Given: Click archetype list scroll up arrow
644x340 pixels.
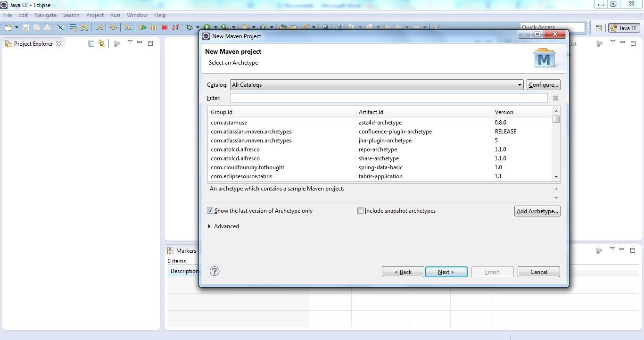Looking at the screenshot, I should pyautogui.click(x=556, y=111).
